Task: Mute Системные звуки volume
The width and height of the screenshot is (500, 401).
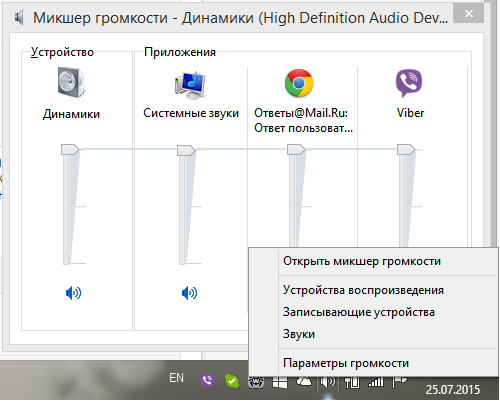Action: [x=189, y=293]
